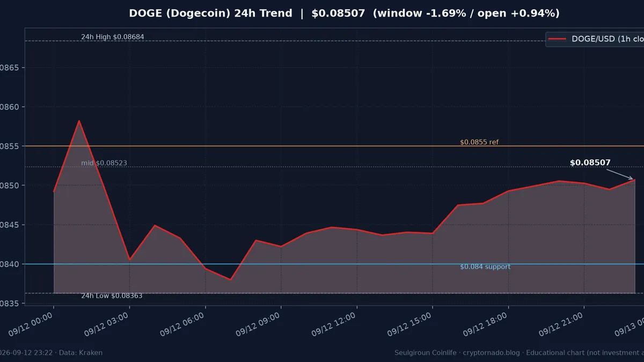
Task: Click the red line swatch in legend
Action: click(557, 39)
